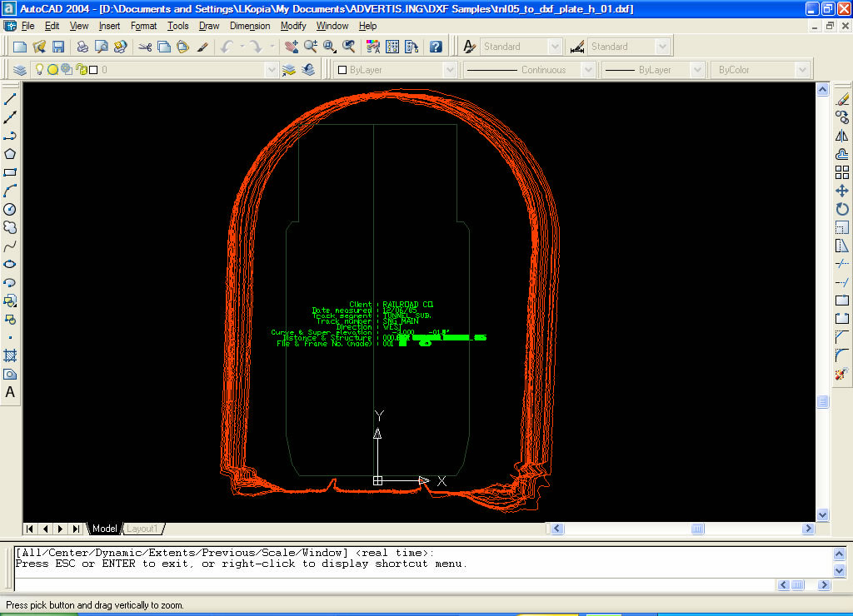The image size is (853, 616).
Task: Click the Plot (print) icon
Action: pyautogui.click(x=82, y=47)
